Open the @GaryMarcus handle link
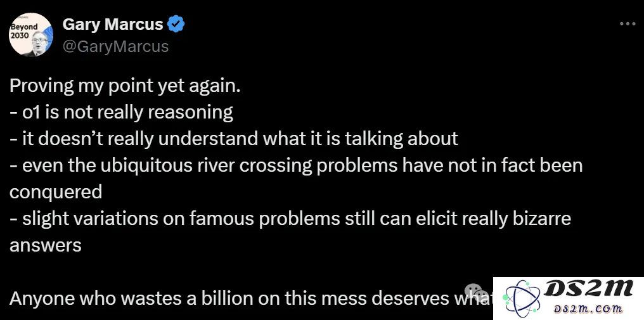This screenshot has width=644, height=320. click(x=115, y=46)
